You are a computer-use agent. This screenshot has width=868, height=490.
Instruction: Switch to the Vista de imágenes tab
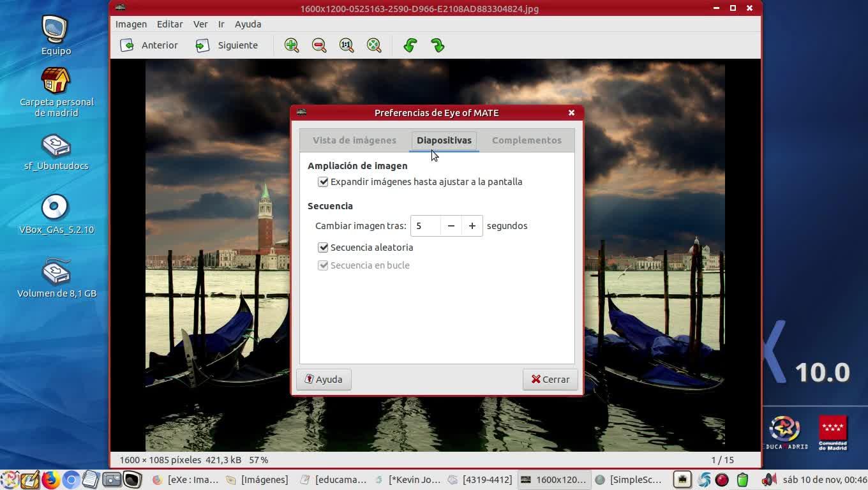[354, 140]
